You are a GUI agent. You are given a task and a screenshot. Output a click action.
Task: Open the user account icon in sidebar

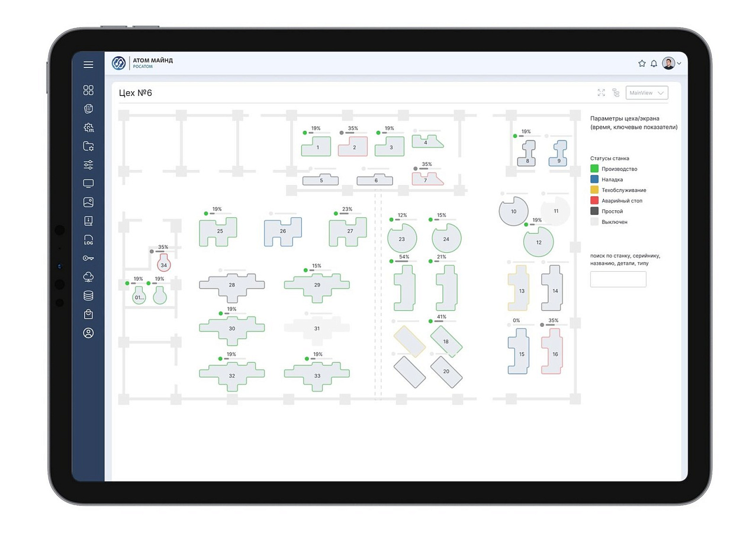[x=88, y=333]
